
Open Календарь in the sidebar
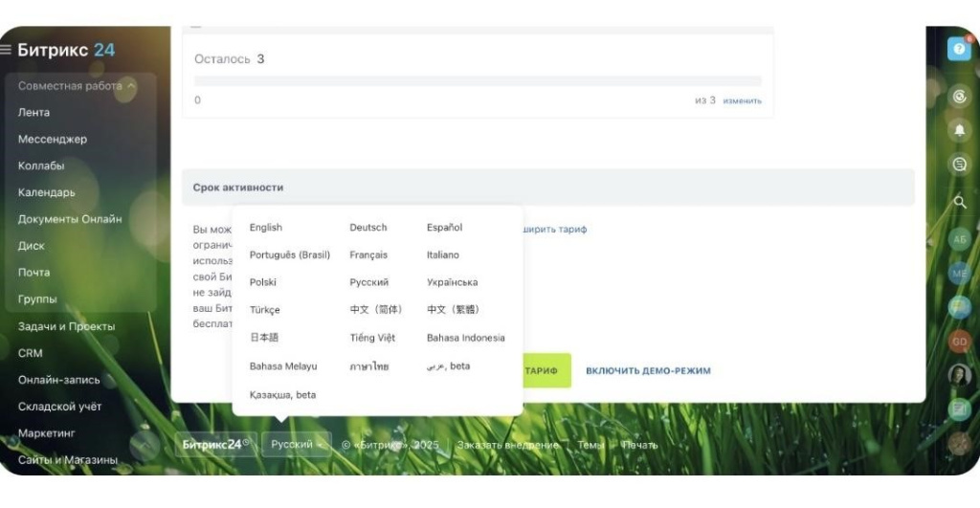point(46,192)
